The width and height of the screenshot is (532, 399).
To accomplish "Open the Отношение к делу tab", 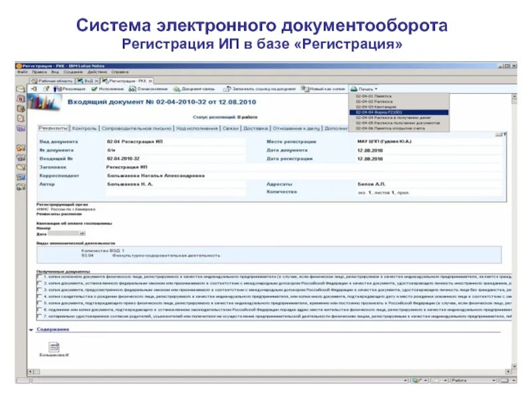I will [x=296, y=128].
